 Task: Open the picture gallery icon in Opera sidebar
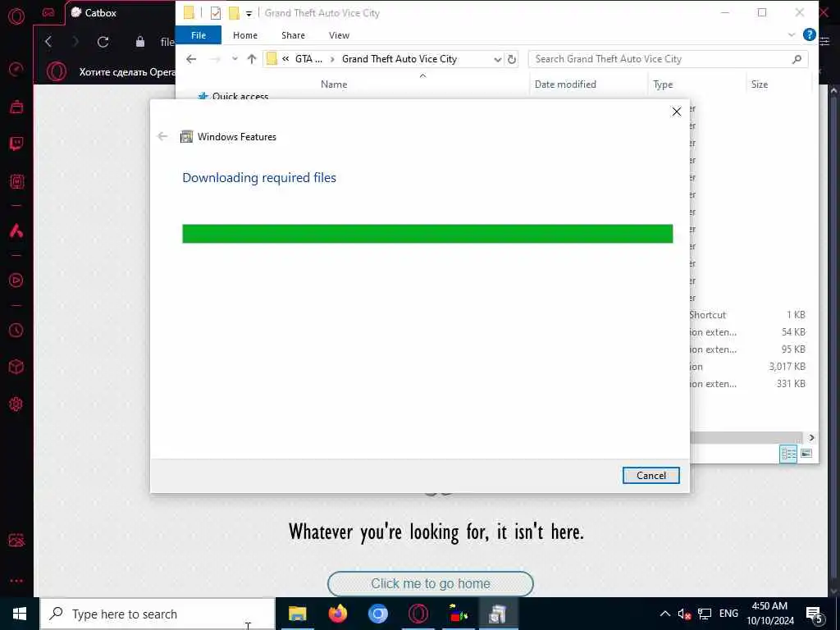tap(16, 540)
